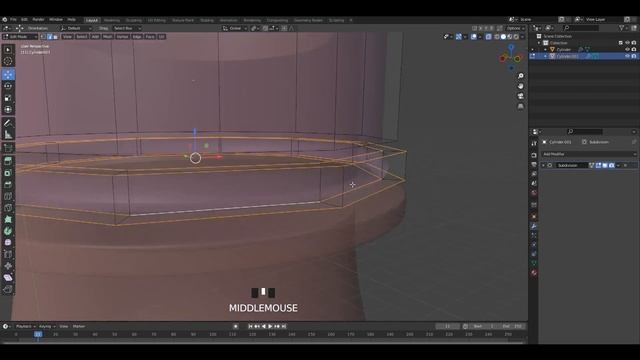
Task: Select the Poly Build tool
Action: (8, 220)
